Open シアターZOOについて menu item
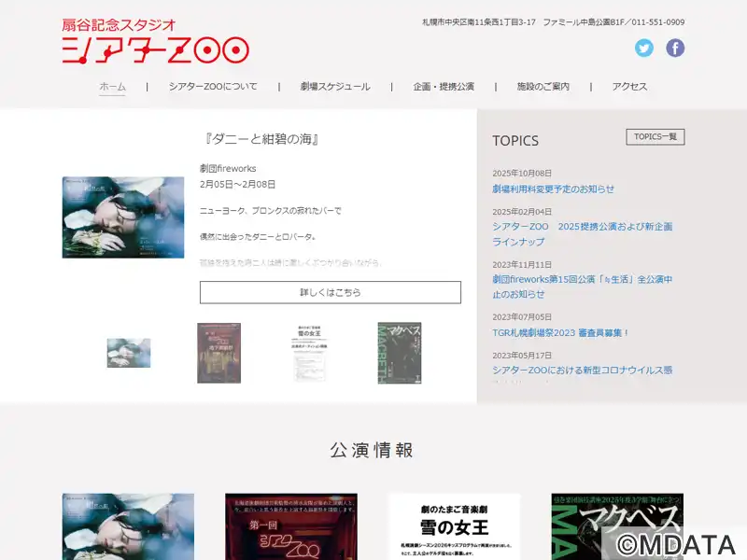 tap(213, 87)
